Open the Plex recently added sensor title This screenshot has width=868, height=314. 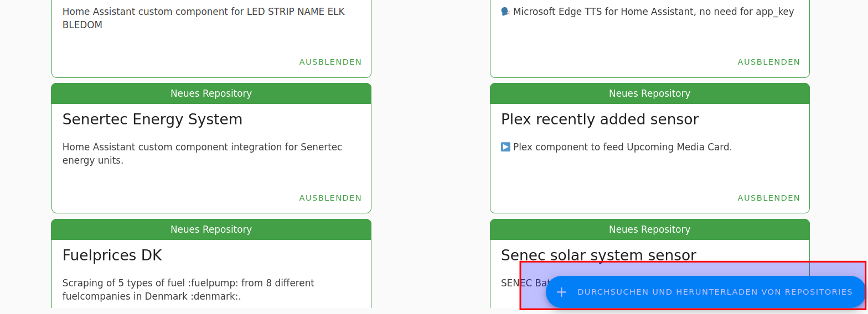600,119
